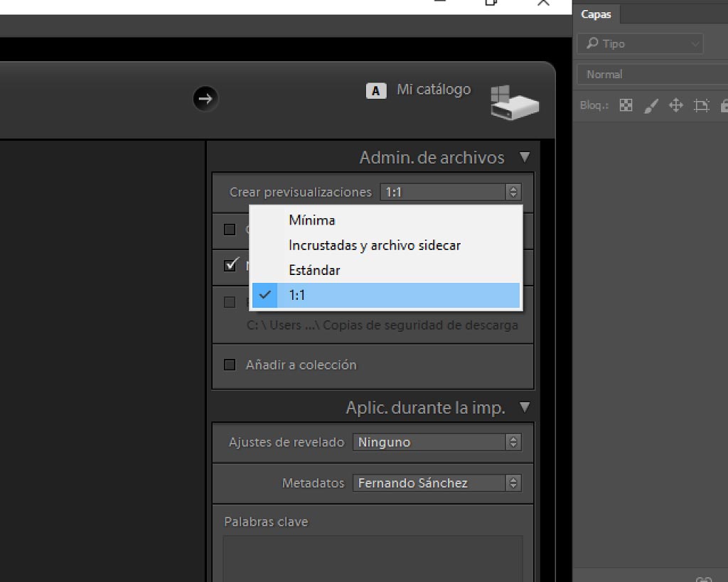Click lock position move icon
This screenshot has height=582, width=728.
click(676, 105)
